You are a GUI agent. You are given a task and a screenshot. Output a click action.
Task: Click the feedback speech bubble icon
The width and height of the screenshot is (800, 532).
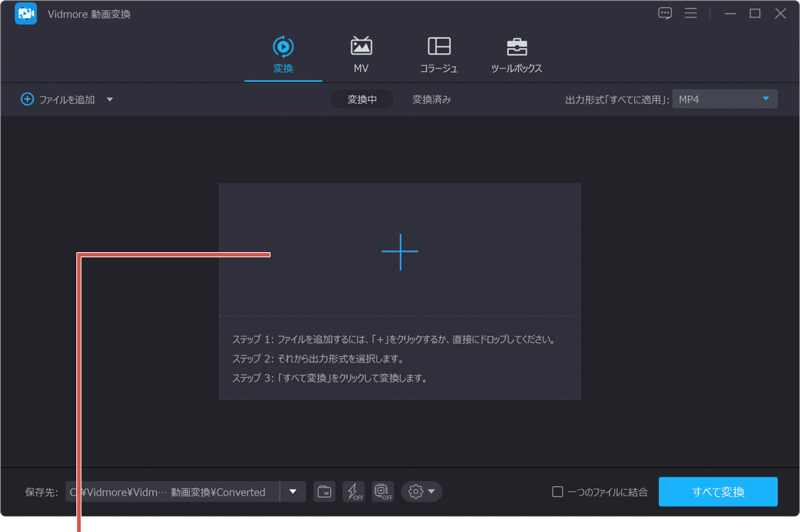click(664, 12)
